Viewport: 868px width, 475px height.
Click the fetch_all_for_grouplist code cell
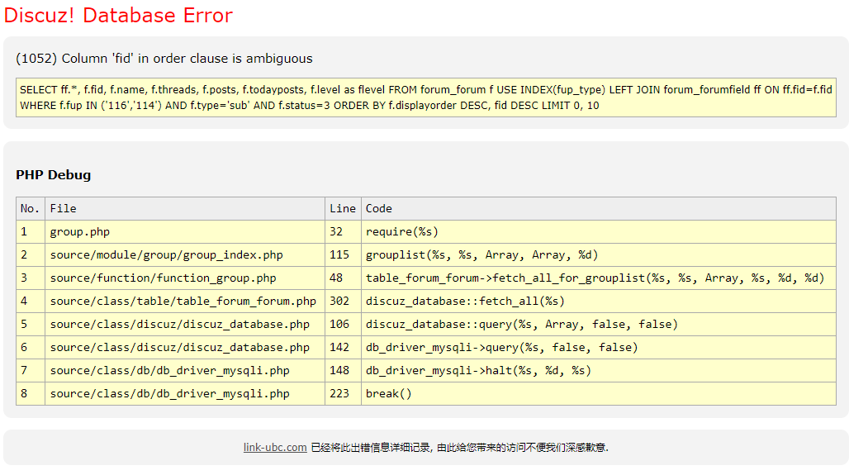coord(595,278)
